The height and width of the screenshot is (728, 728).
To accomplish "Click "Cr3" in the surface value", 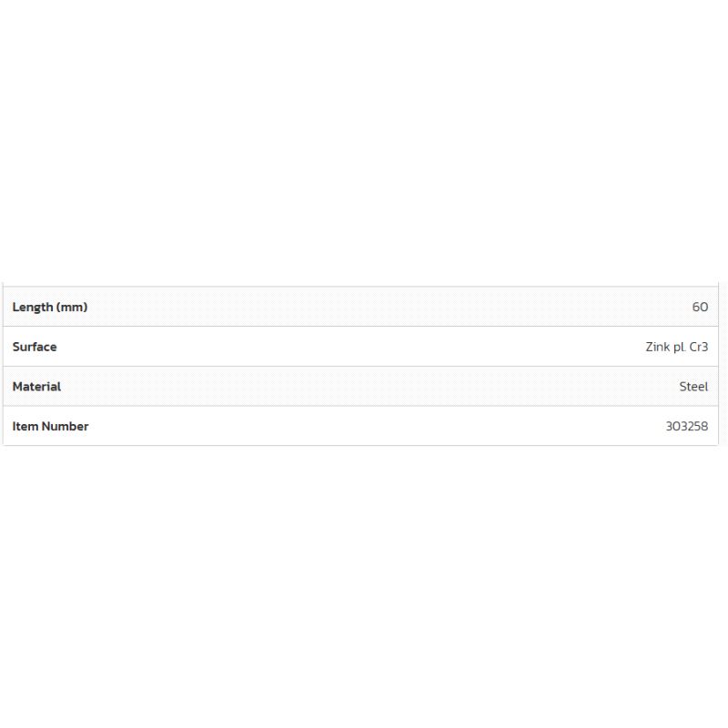I will click(699, 347).
